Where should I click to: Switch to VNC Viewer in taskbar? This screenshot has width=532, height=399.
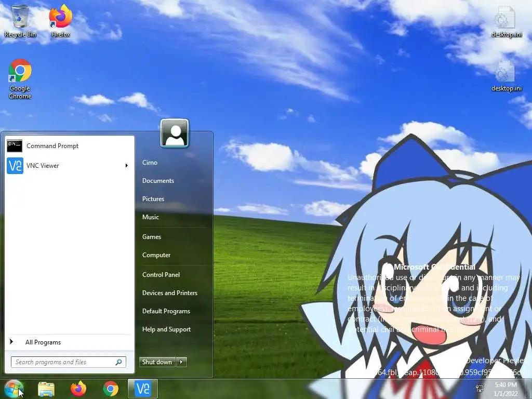[143, 389]
